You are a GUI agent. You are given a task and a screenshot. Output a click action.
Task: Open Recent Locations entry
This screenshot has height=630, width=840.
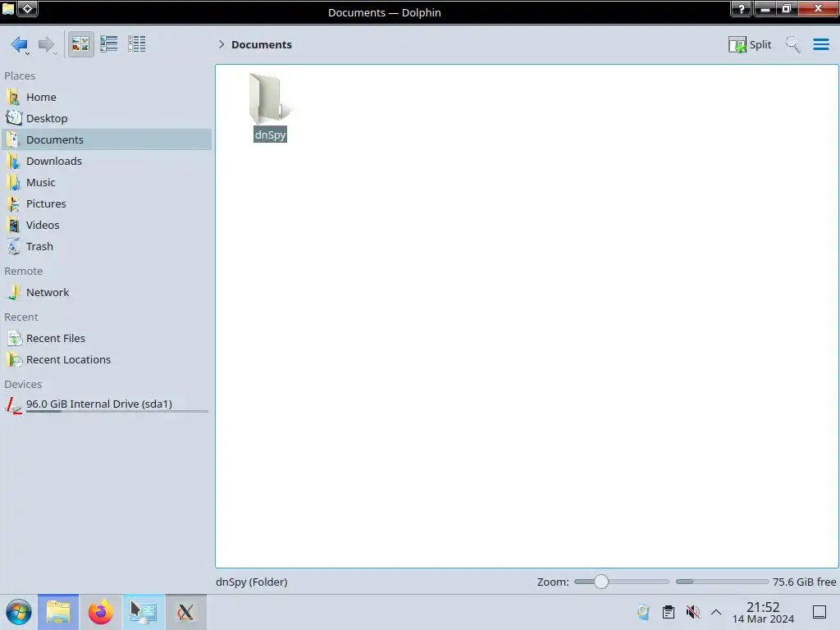(x=107, y=360)
